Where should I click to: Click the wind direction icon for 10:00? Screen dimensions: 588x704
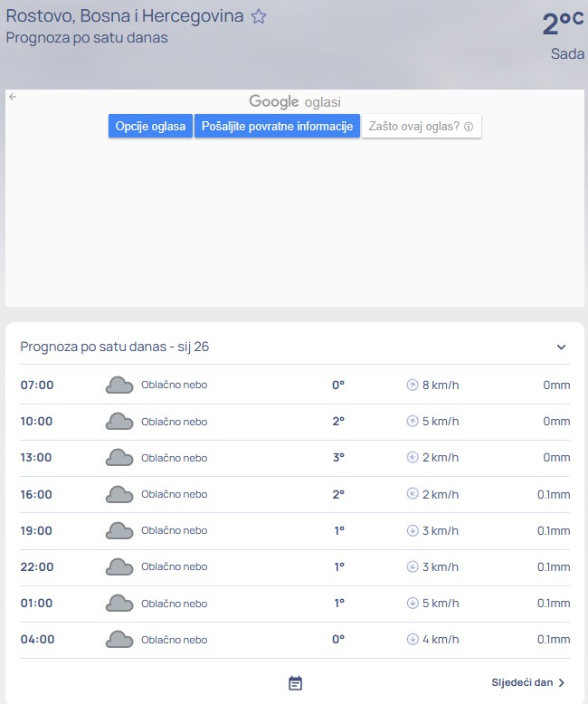coord(413,421)
